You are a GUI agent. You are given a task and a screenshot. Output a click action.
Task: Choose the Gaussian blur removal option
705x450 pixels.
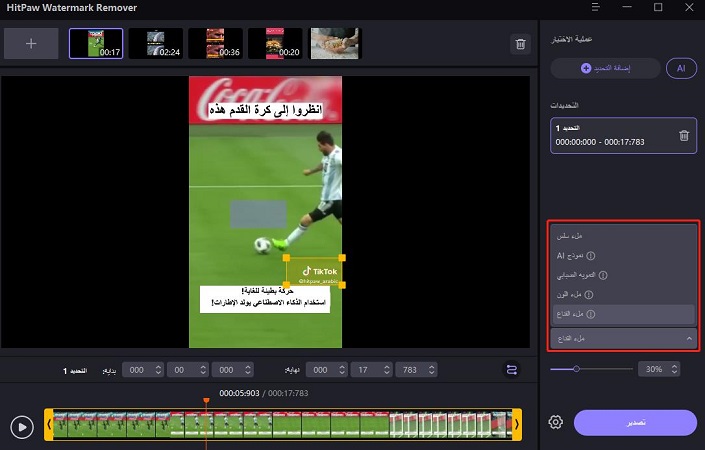click(624, 275)
